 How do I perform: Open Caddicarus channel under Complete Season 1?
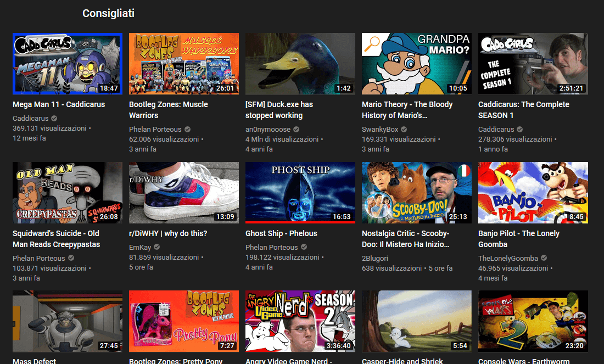[496, 130]
